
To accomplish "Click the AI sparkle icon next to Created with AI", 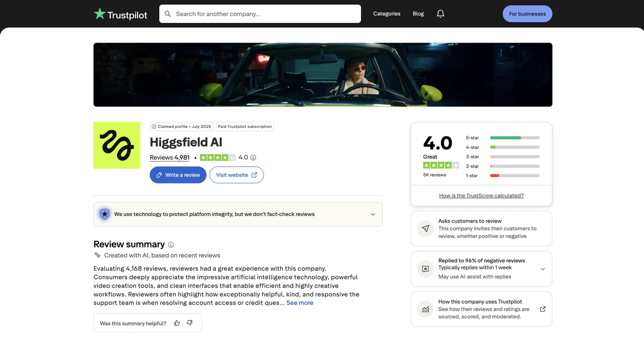I will coord(97,255).
